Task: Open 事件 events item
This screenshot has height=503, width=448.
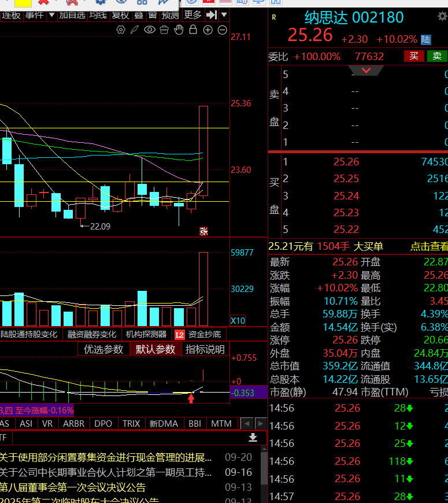Action: coord(34,15)
